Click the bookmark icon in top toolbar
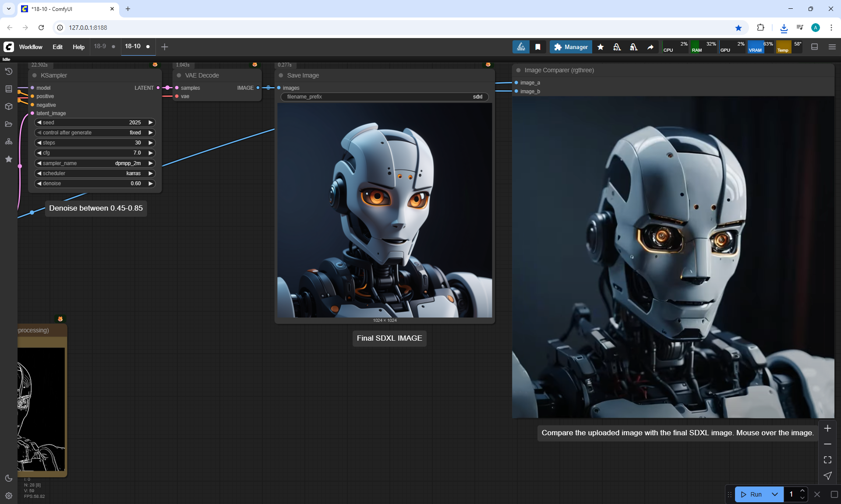This screenshot has height=504, width=841. click(x=538, y=47)
